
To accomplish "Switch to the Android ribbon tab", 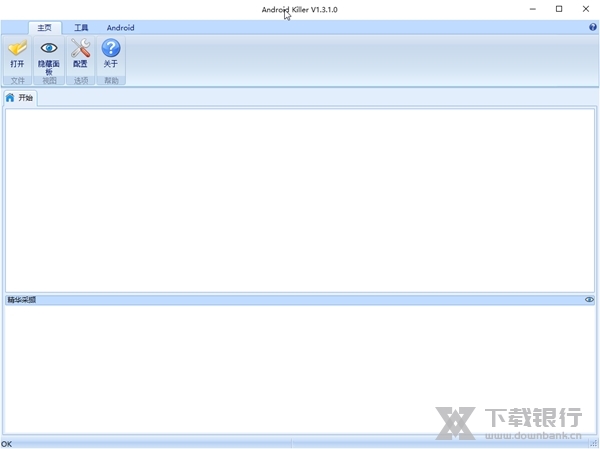I will point(121,28).
